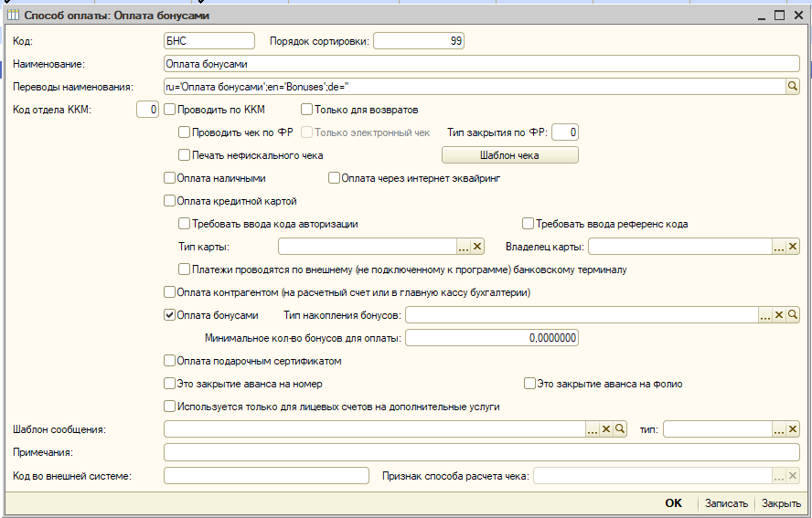Toggle payments via external bank terminal checkbox
Viewport: 812px width, 518px height.
184,270
